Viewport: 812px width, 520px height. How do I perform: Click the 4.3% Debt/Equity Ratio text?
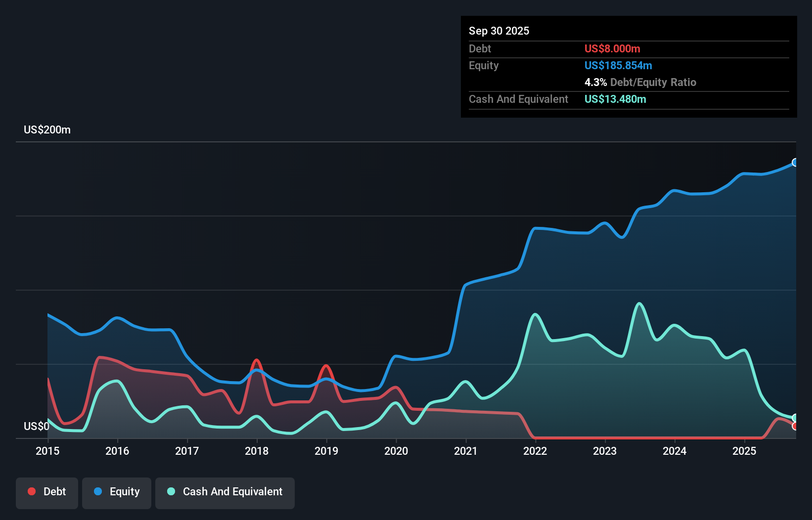tap(640, 82)
